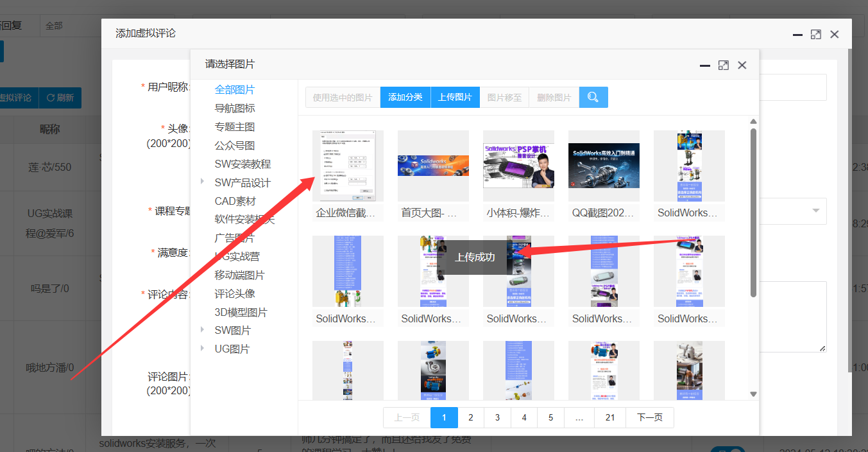Click the 用户昵称 input in background form
The image size is (868, 452).
pos(793,87)
